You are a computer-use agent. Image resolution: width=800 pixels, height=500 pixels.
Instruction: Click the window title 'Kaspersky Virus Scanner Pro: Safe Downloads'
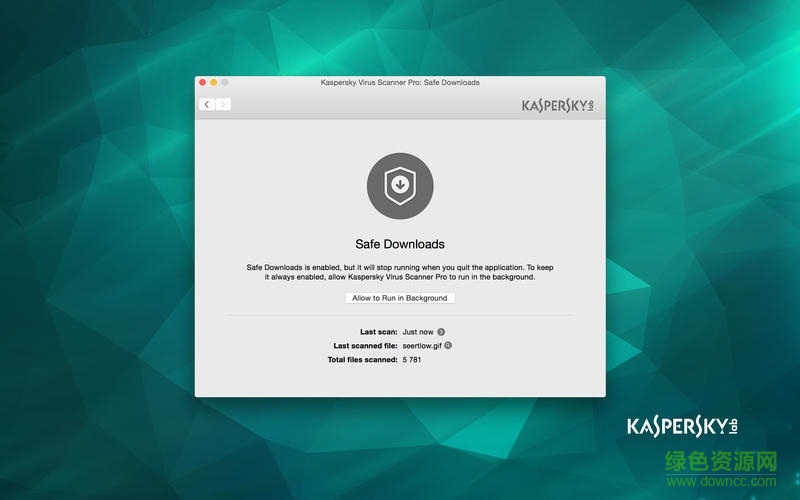coord(400,82)
